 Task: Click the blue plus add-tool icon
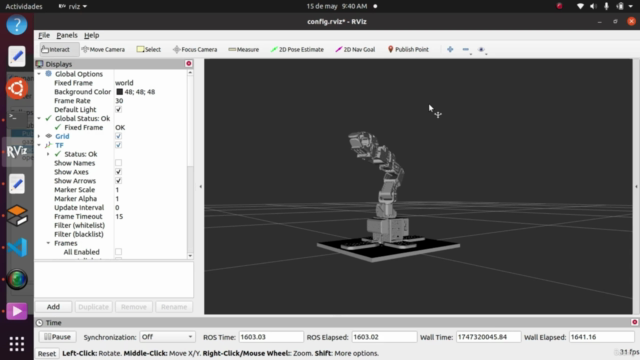(450, 49)
